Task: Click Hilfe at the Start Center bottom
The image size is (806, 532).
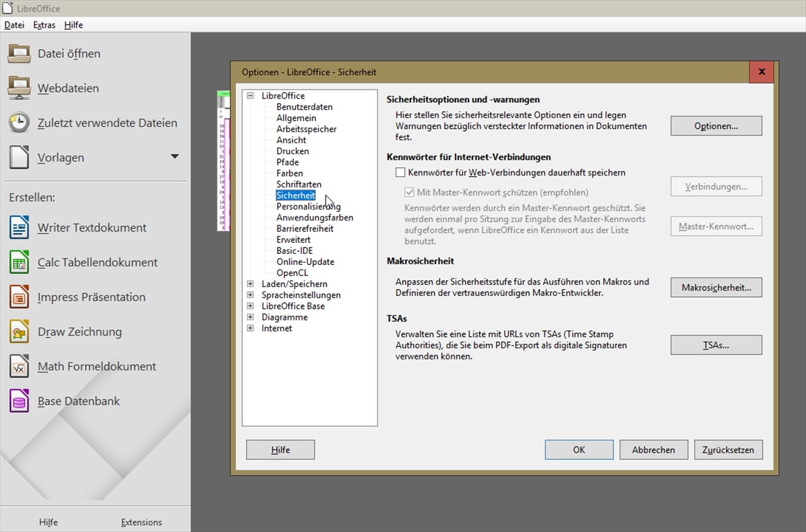Action: tap(49, 522)
